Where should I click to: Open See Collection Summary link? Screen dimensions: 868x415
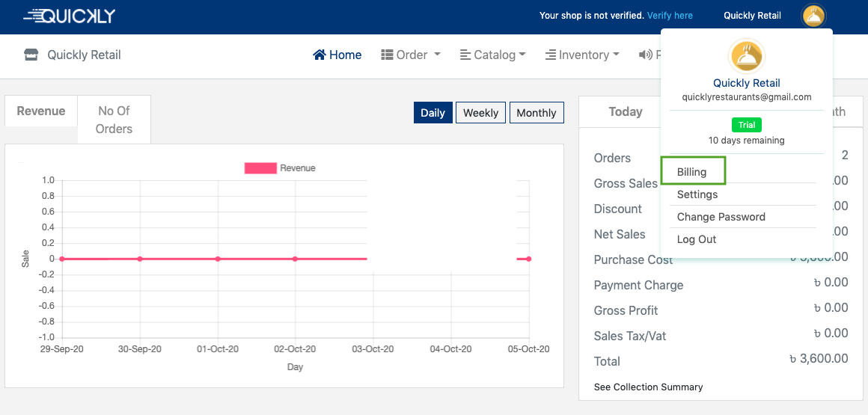pyautogui.click(x=648, y=387)
